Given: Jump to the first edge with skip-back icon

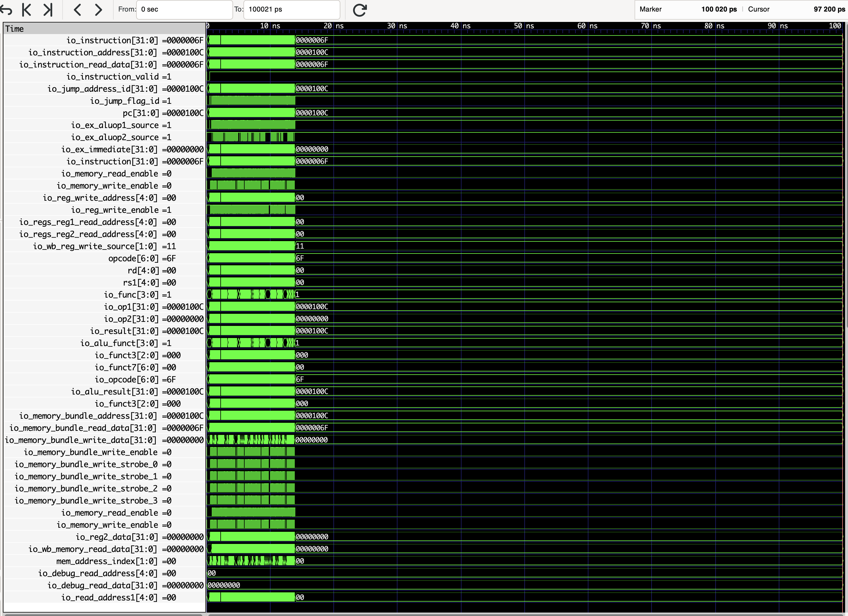Looking at the screenshot, I should [x=27, y=10].
